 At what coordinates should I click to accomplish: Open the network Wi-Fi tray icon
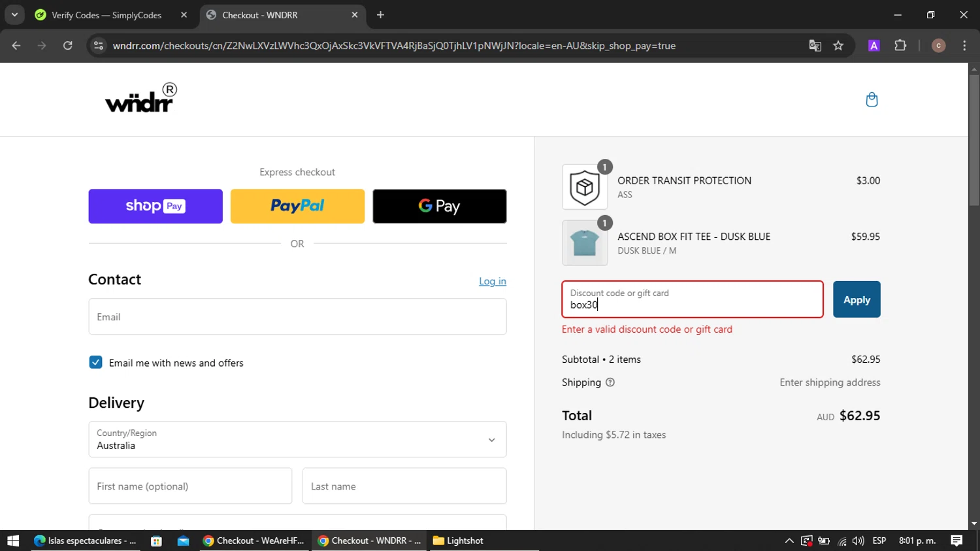click(841, 541)
